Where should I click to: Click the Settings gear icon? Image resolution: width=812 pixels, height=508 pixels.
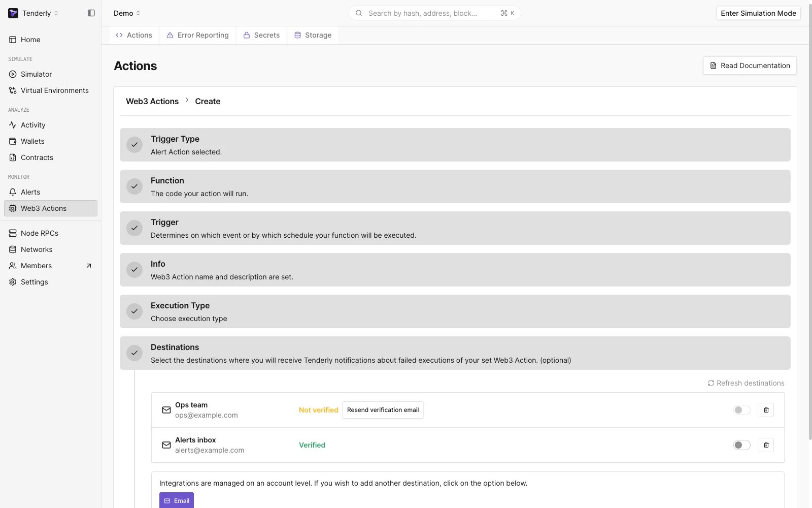tap(13, 282)
